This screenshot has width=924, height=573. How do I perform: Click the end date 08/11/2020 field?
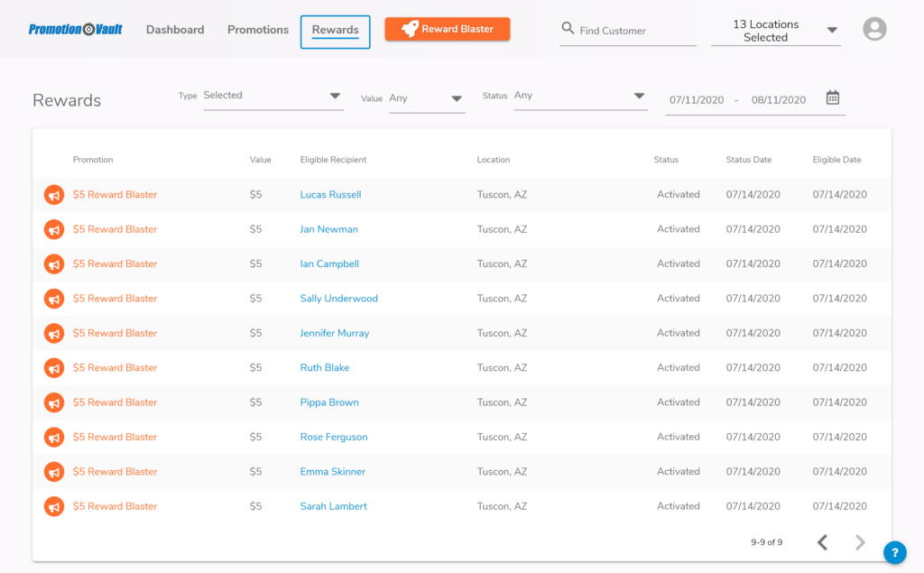tap(779, 100)
